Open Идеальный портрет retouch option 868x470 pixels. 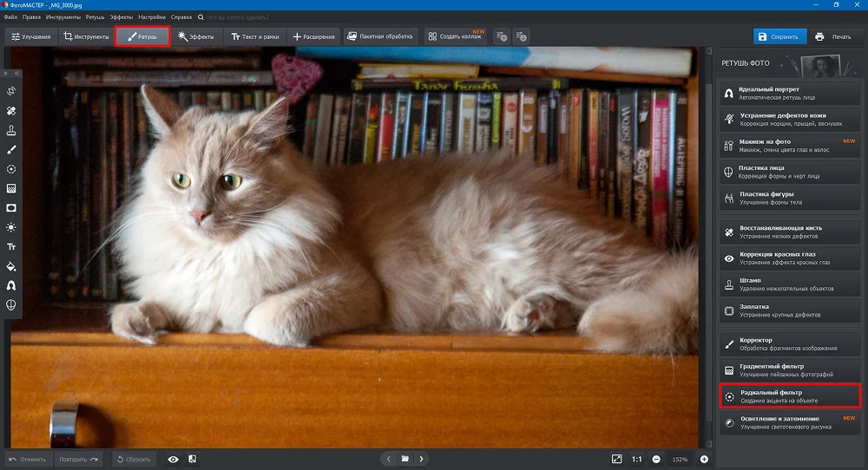click(789, 93)
